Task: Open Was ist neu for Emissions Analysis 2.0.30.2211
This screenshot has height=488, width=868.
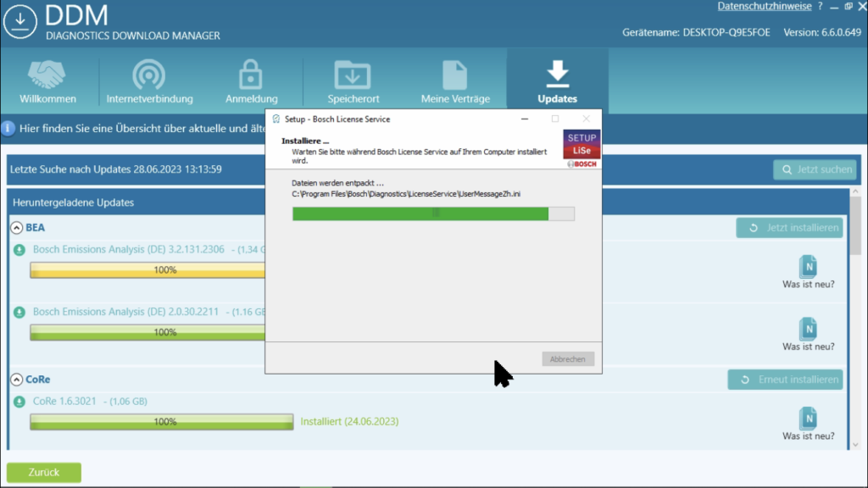Action: coord(808,335)
